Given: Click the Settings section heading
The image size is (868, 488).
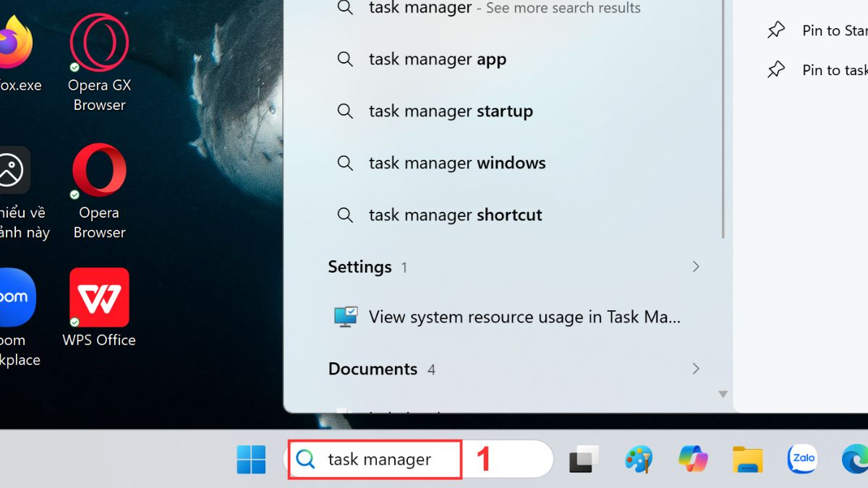Looking at the screenshot, I should point(359,267).
